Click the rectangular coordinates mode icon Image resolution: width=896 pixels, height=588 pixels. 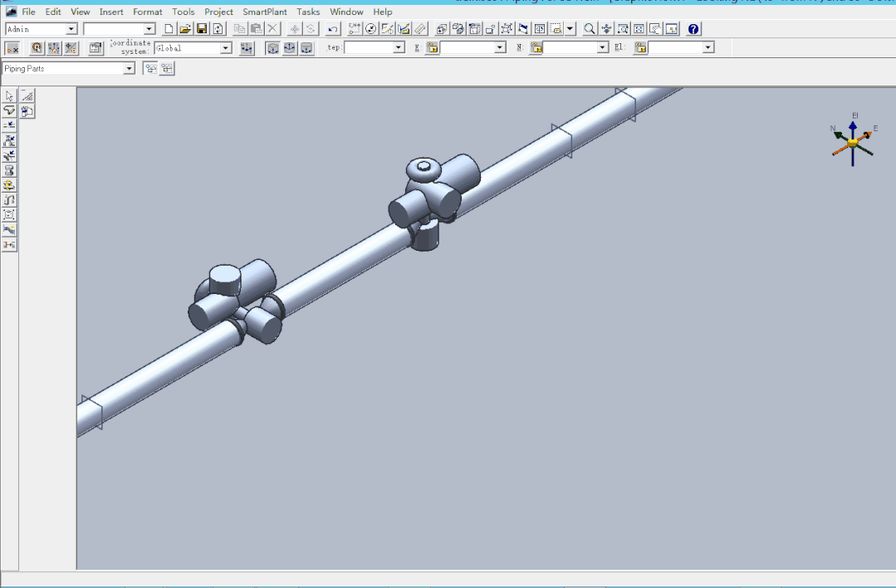tap(272, 48)
